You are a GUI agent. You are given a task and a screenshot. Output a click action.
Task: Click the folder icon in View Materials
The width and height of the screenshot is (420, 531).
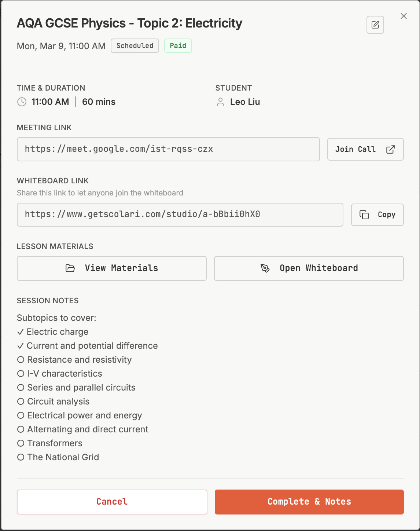click(x=70, y=268)
